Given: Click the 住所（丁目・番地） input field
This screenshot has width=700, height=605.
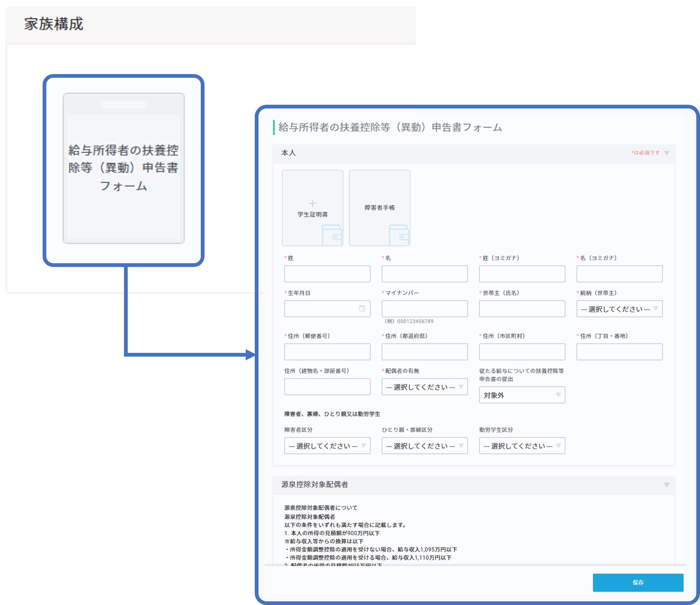Looking at the screenshot, I should point(619,352).
